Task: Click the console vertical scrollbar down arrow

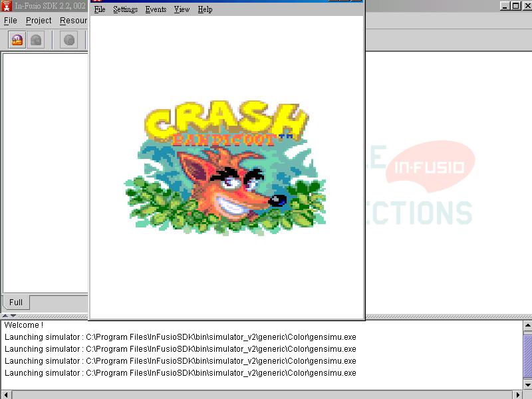Action: click(x=527, y=384)
